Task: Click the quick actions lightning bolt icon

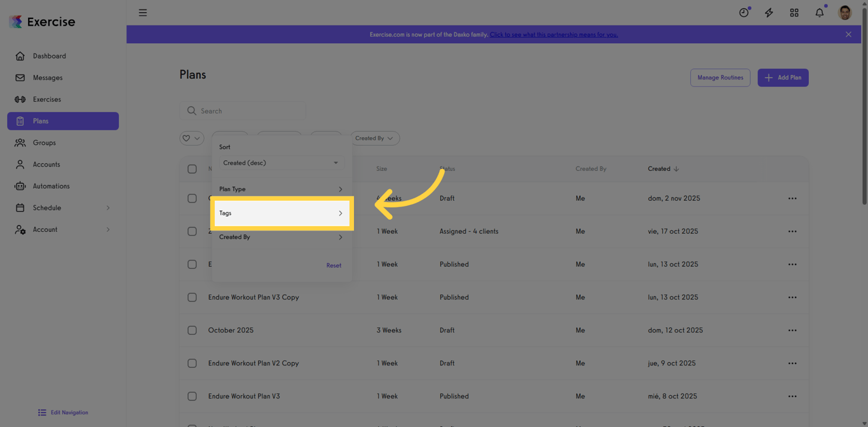Action: pos(769,12)
